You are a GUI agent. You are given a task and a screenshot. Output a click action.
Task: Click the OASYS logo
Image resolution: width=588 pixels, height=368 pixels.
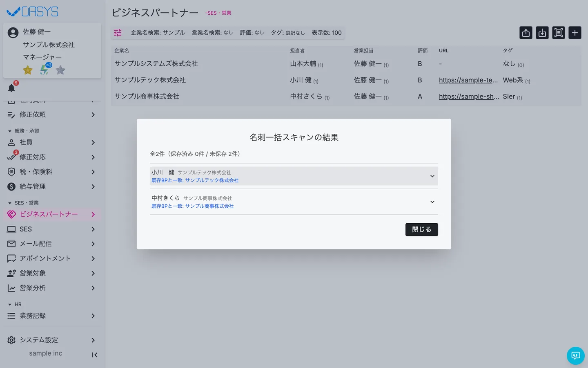click(33, 11)
